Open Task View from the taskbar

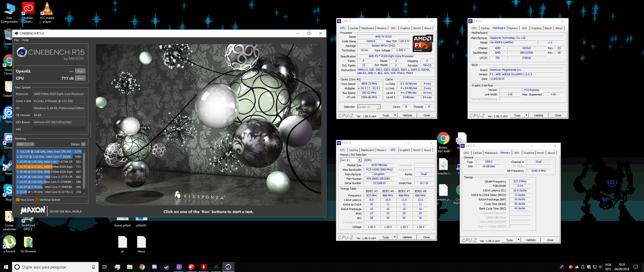tap(105, 267)
